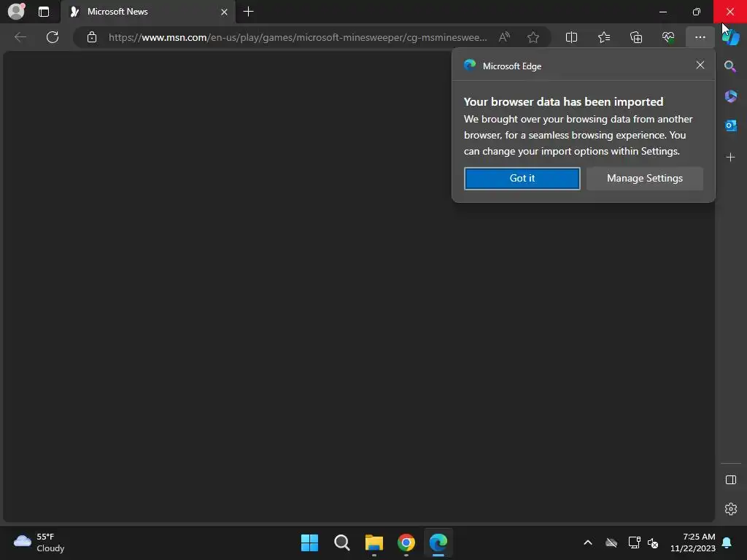Dismiss the Microsoft Edge import popup
This screenshot has width=747, height=560.
[x=700, y=65]
